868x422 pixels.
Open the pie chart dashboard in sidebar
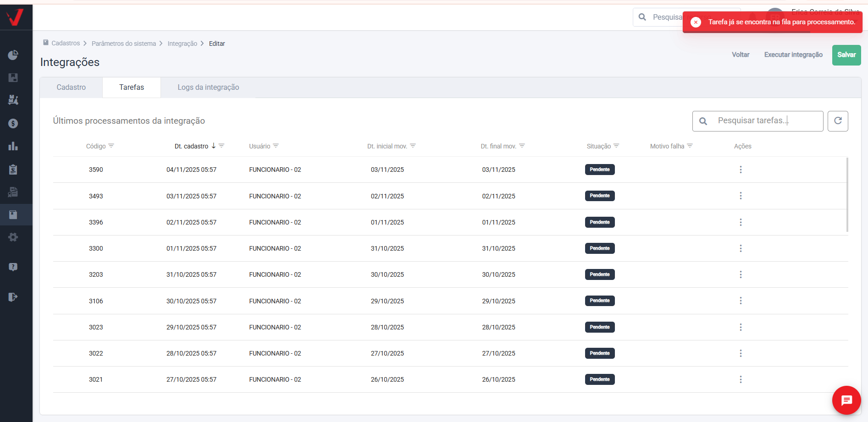coord(13,55)
